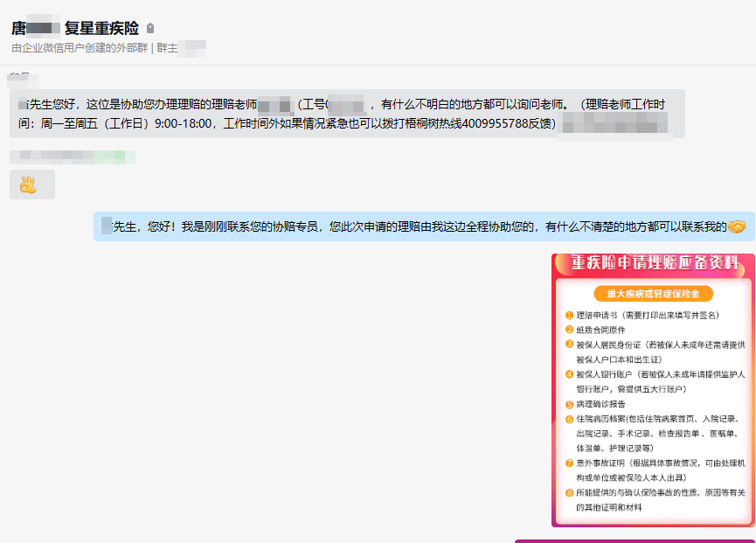Click the lock icon beside the group name
Screen dimensions: 756x543
(150, 29)
